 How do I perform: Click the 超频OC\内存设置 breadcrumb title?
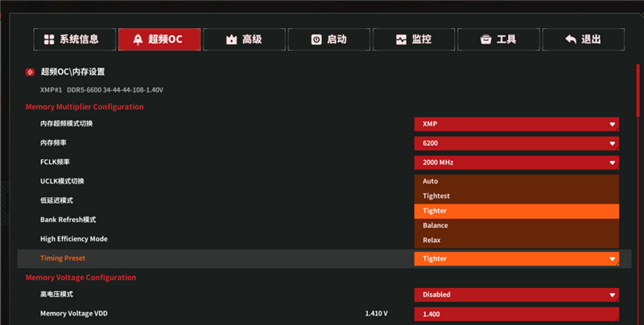(72, 72)
